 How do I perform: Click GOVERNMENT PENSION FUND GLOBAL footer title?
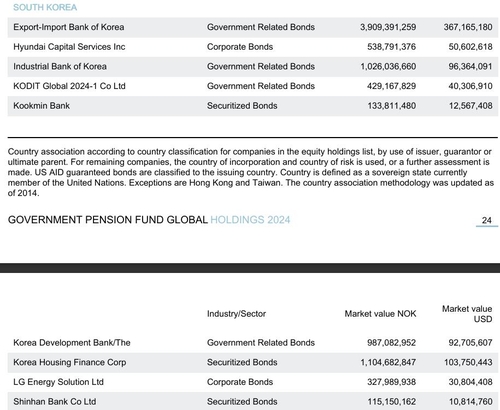(x=108, y=220)
